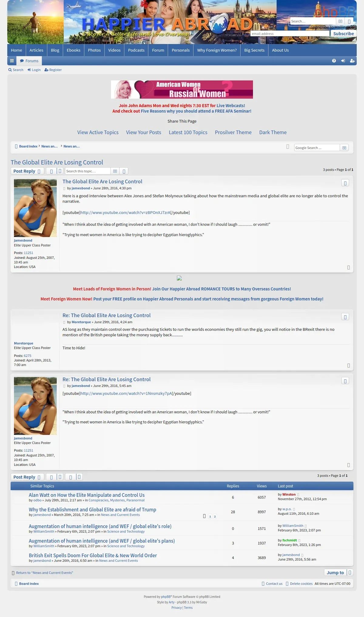Click the bottom Post Reply button

click(x=27, y=477)
